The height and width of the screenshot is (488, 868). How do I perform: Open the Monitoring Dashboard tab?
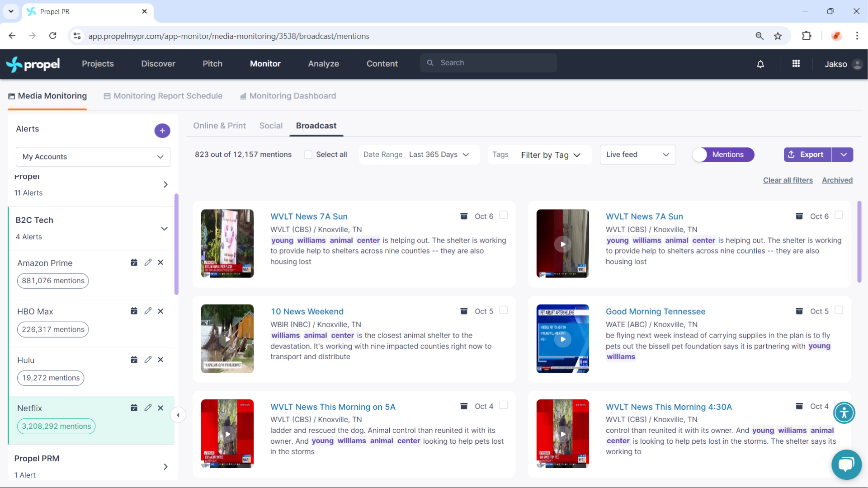coord(288,96)
